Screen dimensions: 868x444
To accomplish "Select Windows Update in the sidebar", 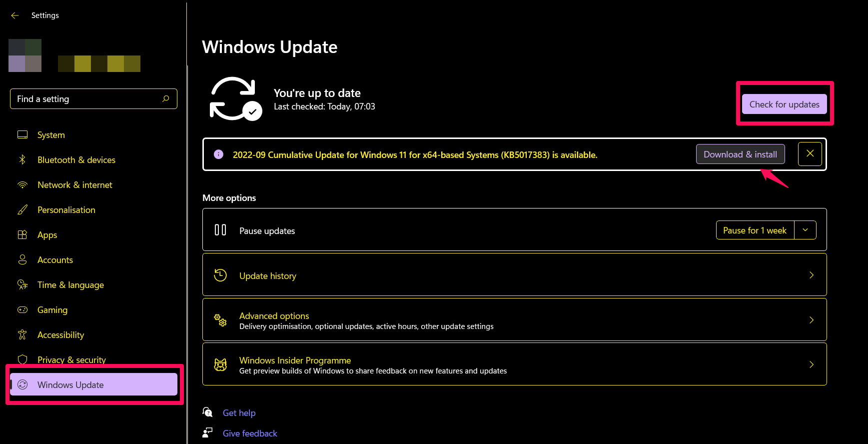I will (93, 384).
